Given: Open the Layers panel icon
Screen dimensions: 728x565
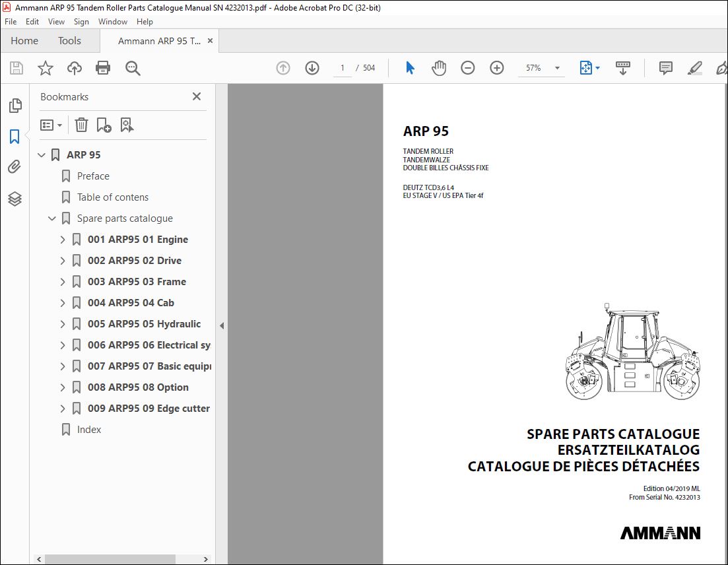Looking at the screenshot, I should pyautogui.click(x=15, y=199).
